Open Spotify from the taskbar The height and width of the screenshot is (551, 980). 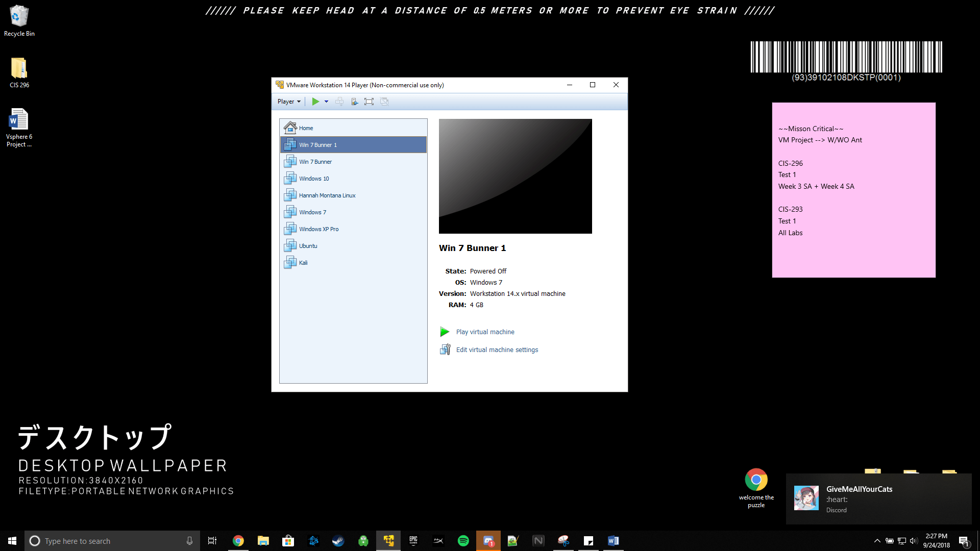click(x=463, y=541)
